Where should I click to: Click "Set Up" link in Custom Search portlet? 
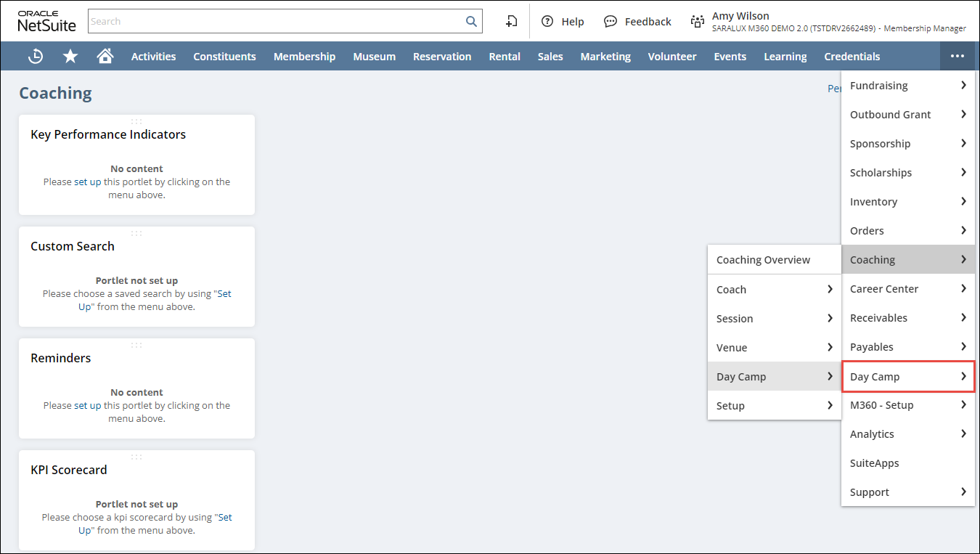[x=224, y=294]
